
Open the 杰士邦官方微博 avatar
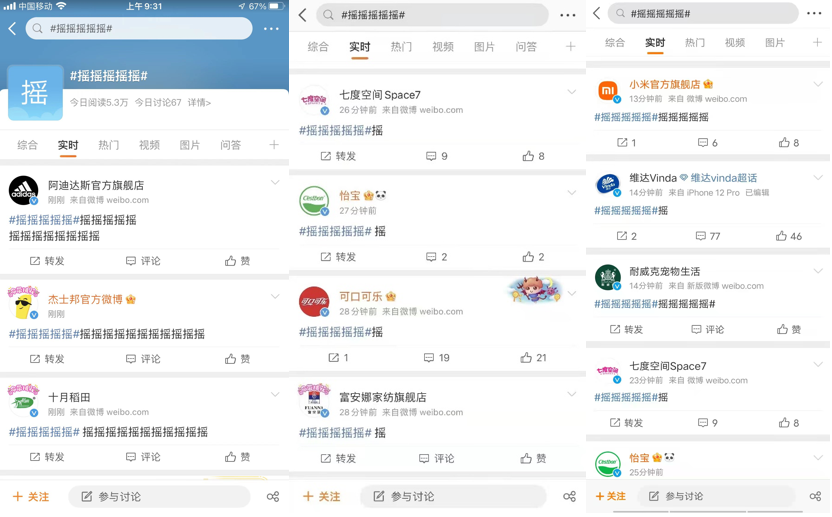pyautogui.click(x=23, y=303)
